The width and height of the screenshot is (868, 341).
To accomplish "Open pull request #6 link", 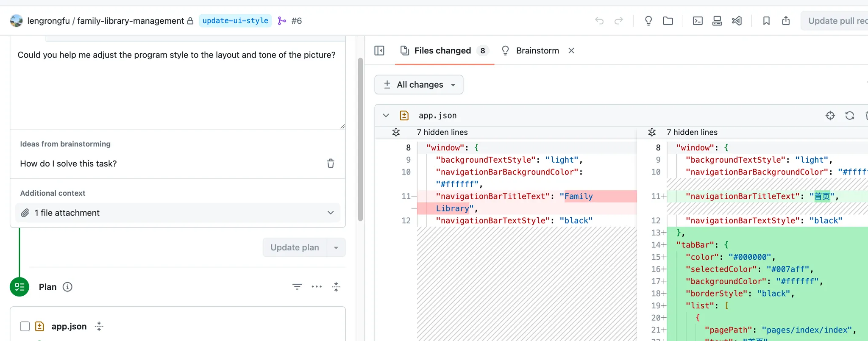I will [x=297, y=21].
